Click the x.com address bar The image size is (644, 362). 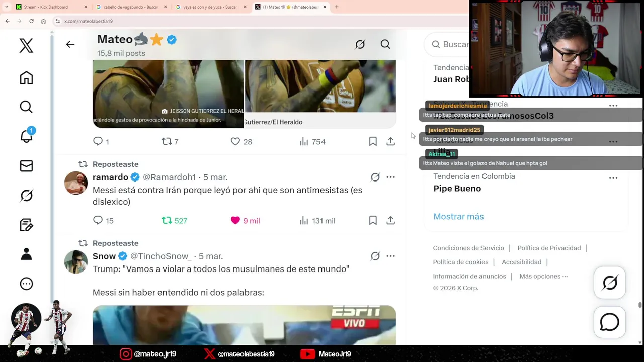point(262,21)
